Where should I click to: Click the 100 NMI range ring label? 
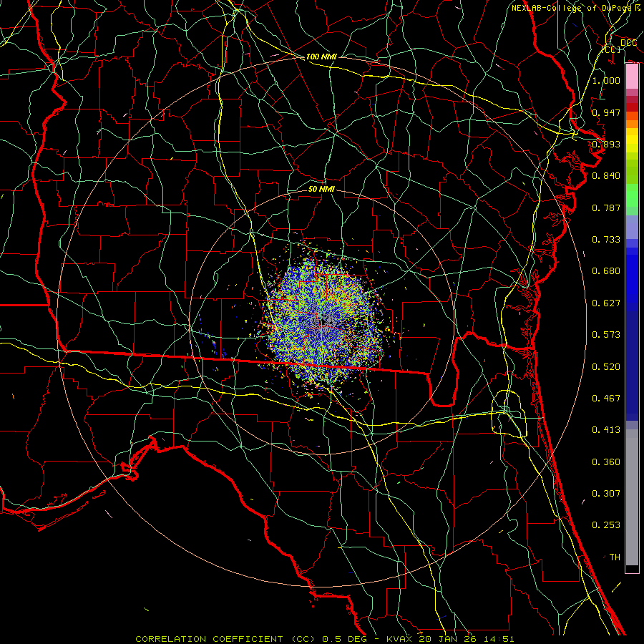(321, 57)
